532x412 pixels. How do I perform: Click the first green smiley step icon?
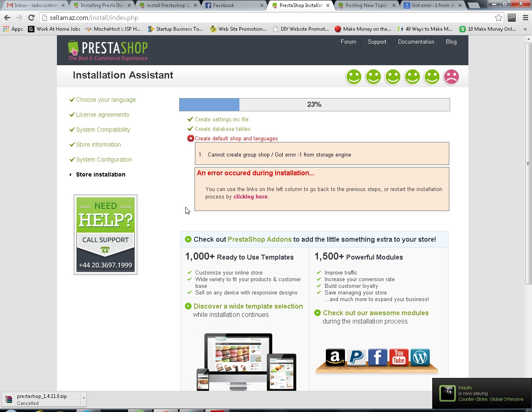coord(354,77)
